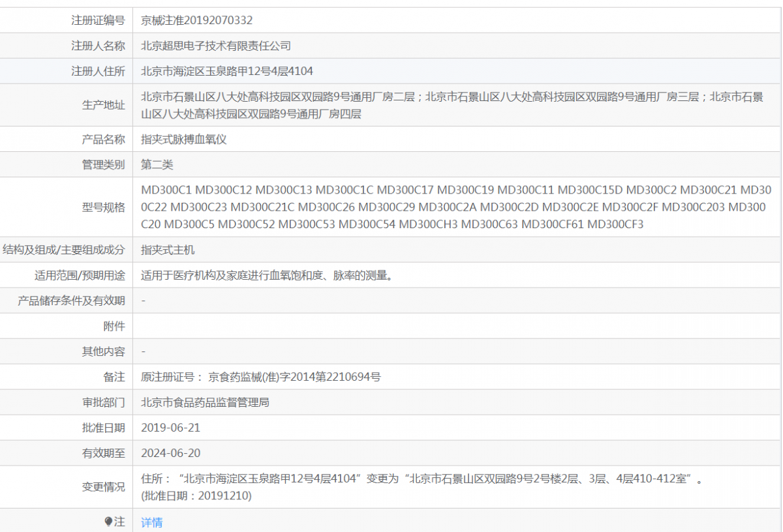This screenshot has width=783, height=532.
Task: Click the address 北京市海淀区玉泉路甲12号4层4104 value
Action: [x=227, y=71]
